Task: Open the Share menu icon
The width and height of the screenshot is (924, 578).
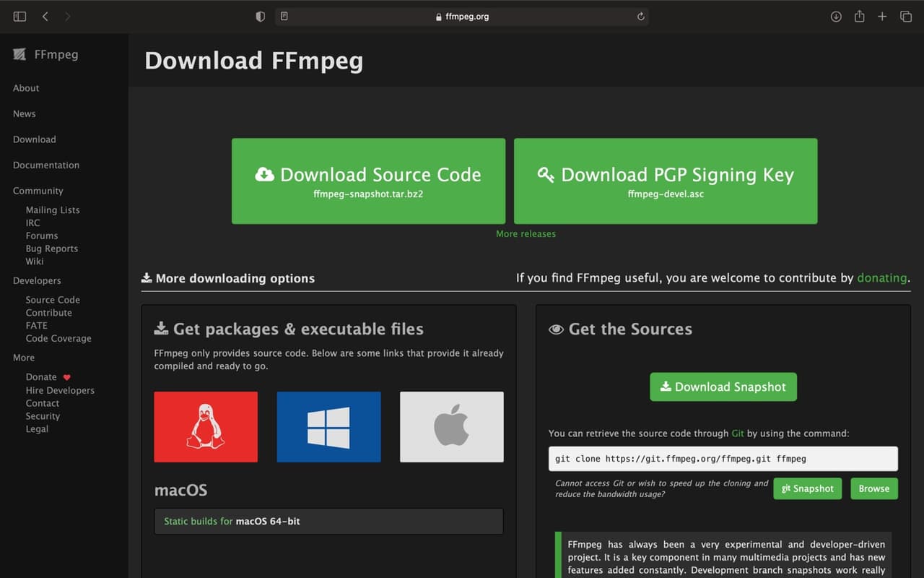Action: (x=859, y=17)
